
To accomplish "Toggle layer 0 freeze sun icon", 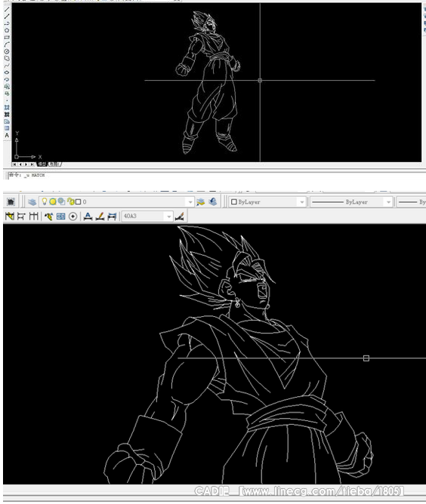I will point(53,201).
